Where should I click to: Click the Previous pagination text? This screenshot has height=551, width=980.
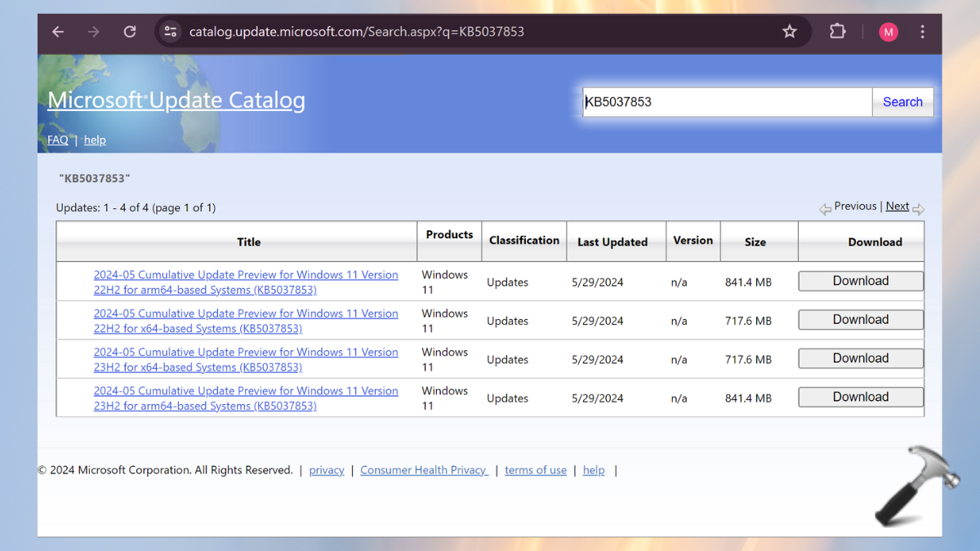pyautogui.click(x=855, y=207)
